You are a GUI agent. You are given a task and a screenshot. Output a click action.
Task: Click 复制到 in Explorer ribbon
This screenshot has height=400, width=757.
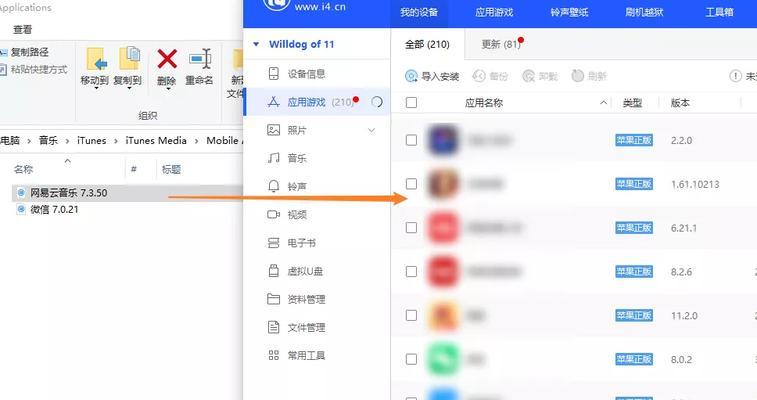click(x=127, y=67)
